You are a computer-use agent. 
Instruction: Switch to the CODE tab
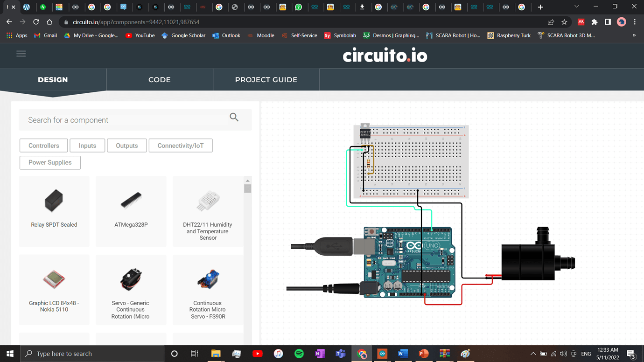[x=159, y=79]
